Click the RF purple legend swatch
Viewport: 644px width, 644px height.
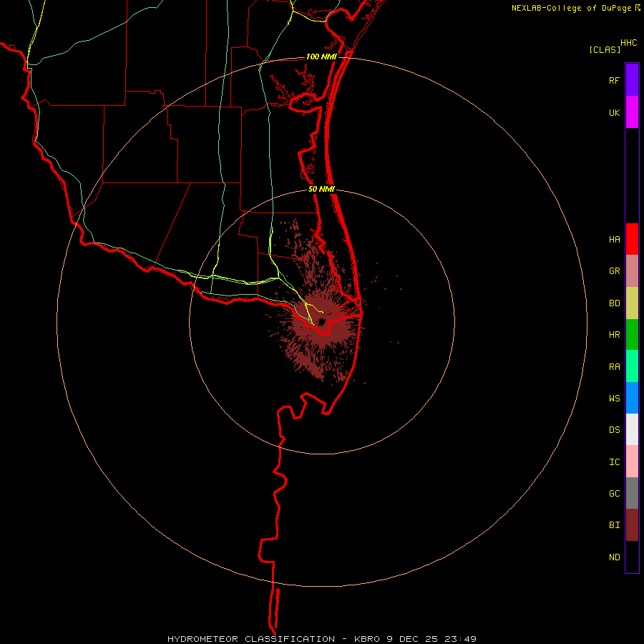click(632, 80)
